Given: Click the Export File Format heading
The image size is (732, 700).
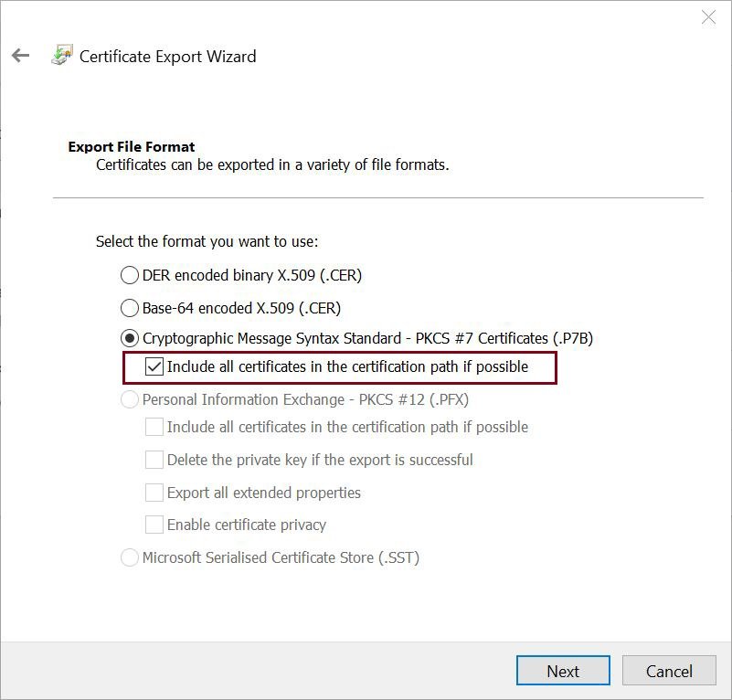Looking at the screenshot, I should click(x=131, y=146).
